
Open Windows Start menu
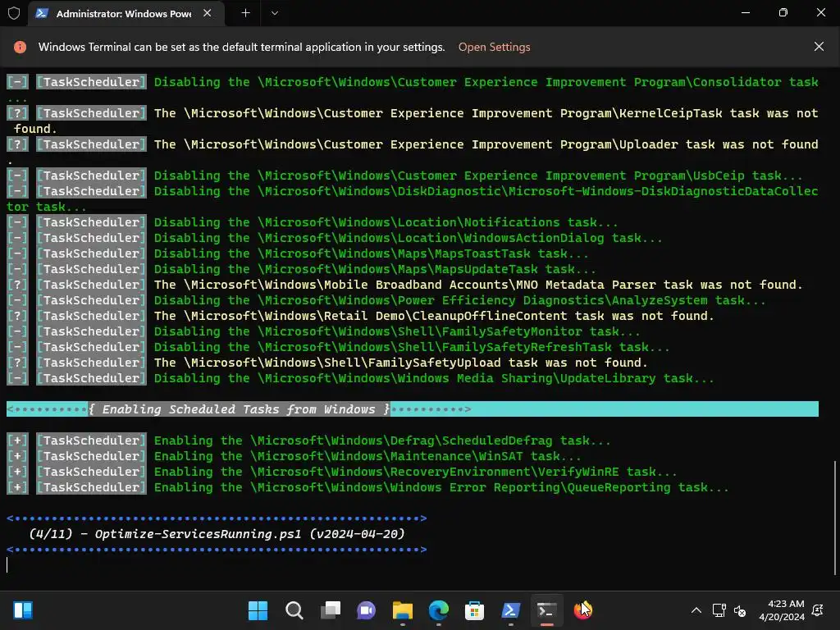258,610
